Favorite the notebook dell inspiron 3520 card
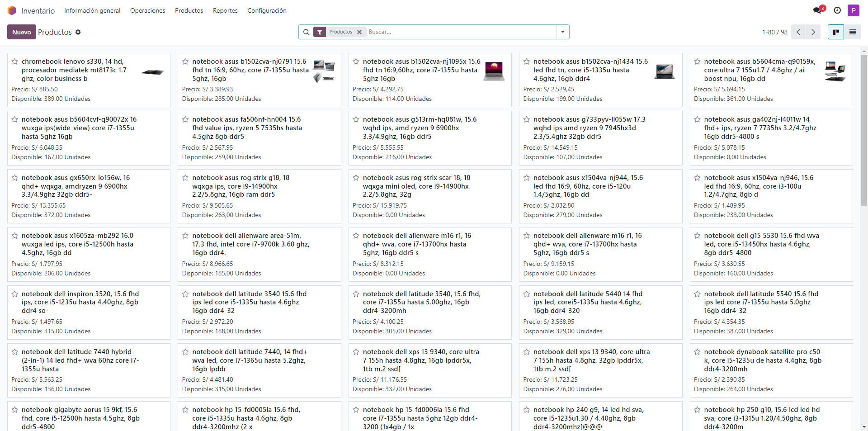This screenshot has width=868, height=431. pos(15,294)
